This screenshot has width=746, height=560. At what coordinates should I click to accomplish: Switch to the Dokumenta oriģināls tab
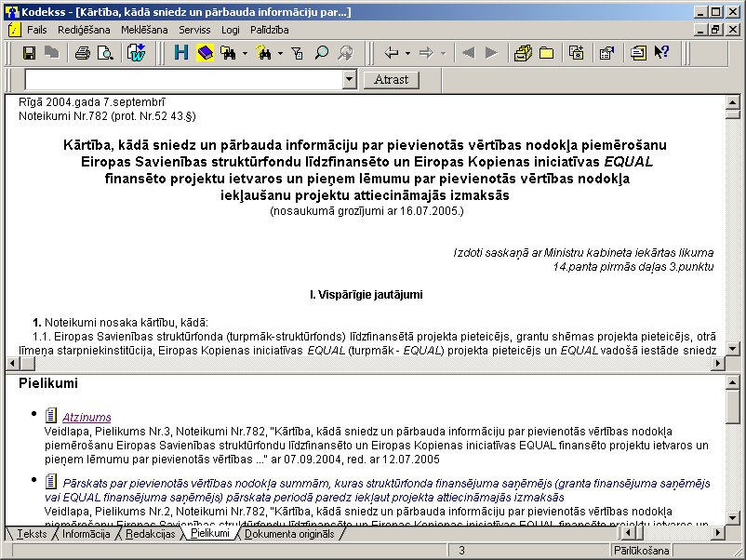pos(289,534)
